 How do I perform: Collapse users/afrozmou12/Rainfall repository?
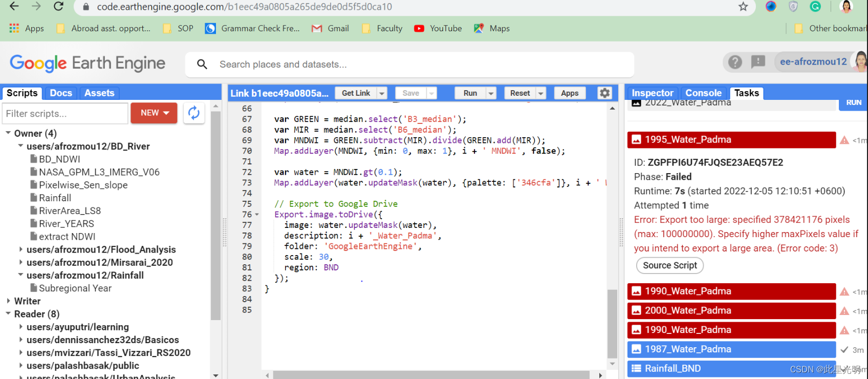pos(20,275)
